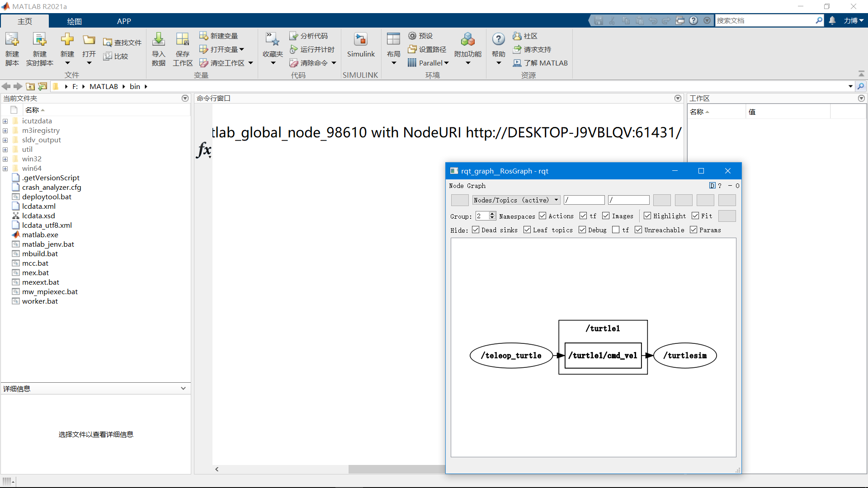Open the Nodes/Topics (active) dropdown

(516, 200)
